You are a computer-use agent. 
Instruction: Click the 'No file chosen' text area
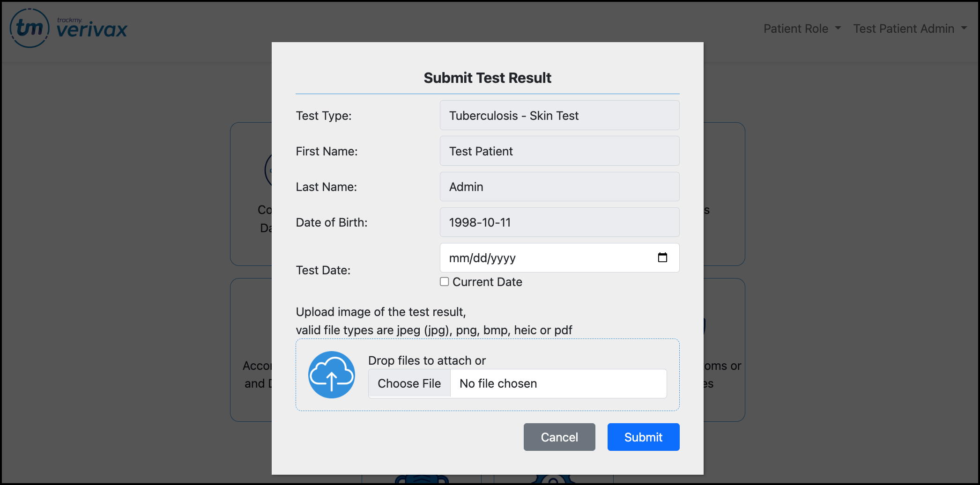[x=557, y=383]
